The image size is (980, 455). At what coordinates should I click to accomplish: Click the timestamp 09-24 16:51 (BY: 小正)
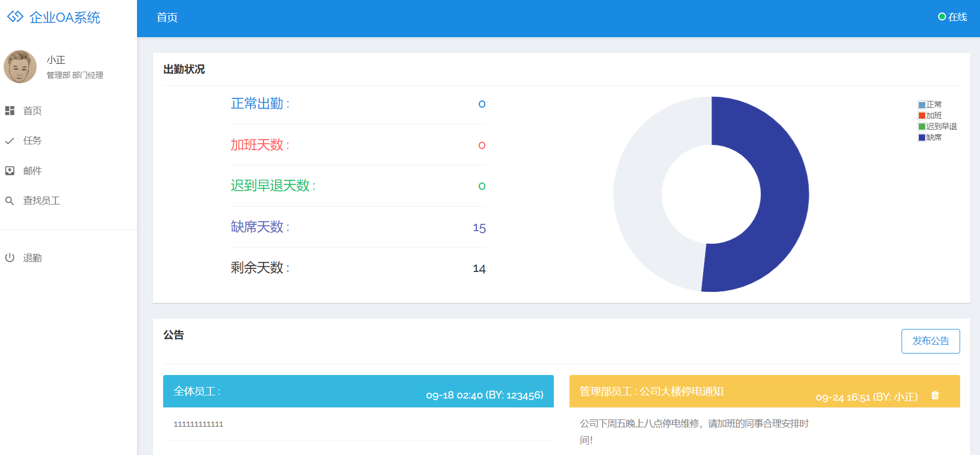[x=867, y=397]
